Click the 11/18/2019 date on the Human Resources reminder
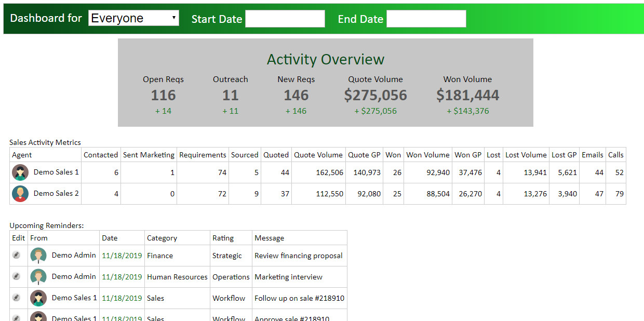The image size is (644, 321). 122,276
